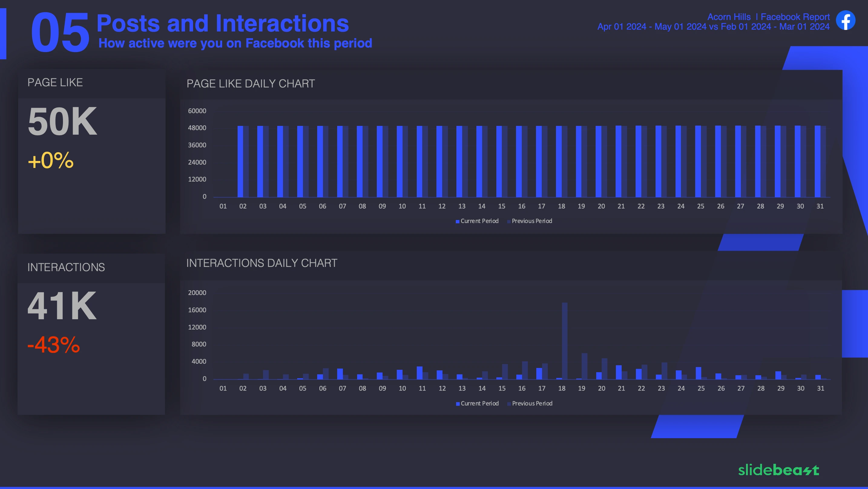868x489 pixels.
Task: Click the Facebook logo icon
Action: [x=845, y=20]
